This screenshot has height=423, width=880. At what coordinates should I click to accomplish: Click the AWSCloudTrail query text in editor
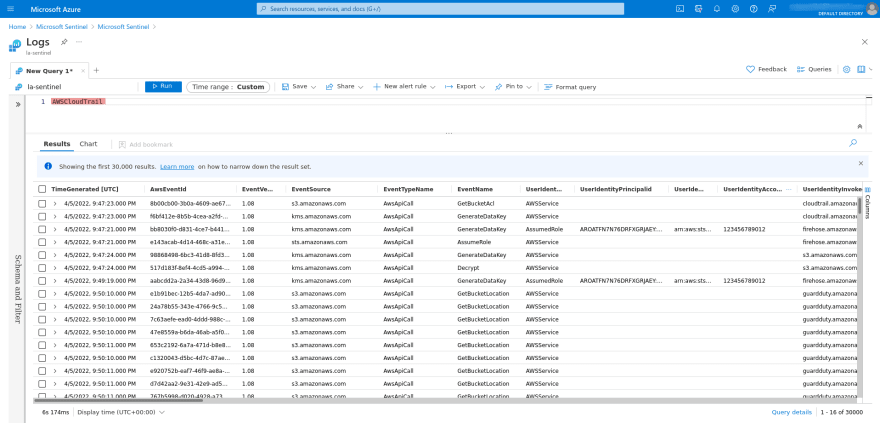click(77, 102)
